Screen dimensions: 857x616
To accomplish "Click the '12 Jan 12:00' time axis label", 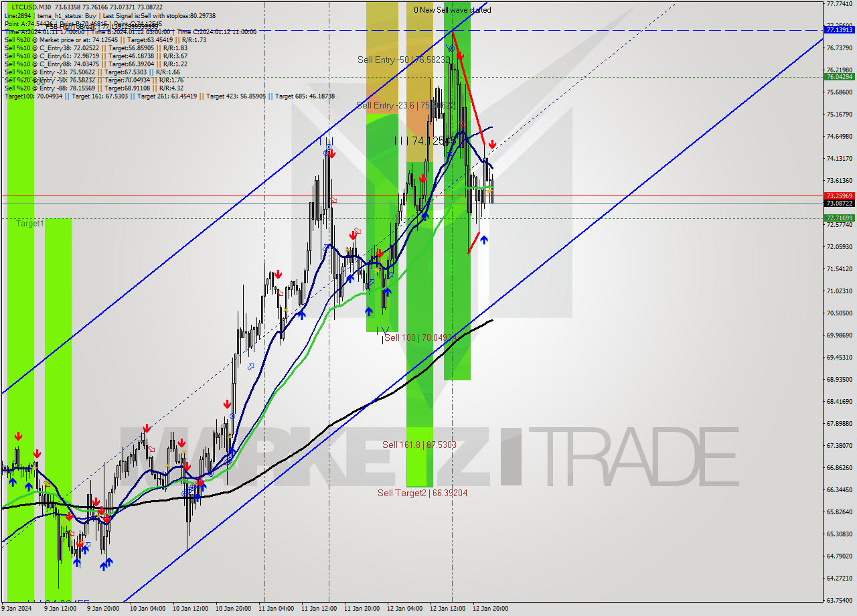I will (447, 609).
